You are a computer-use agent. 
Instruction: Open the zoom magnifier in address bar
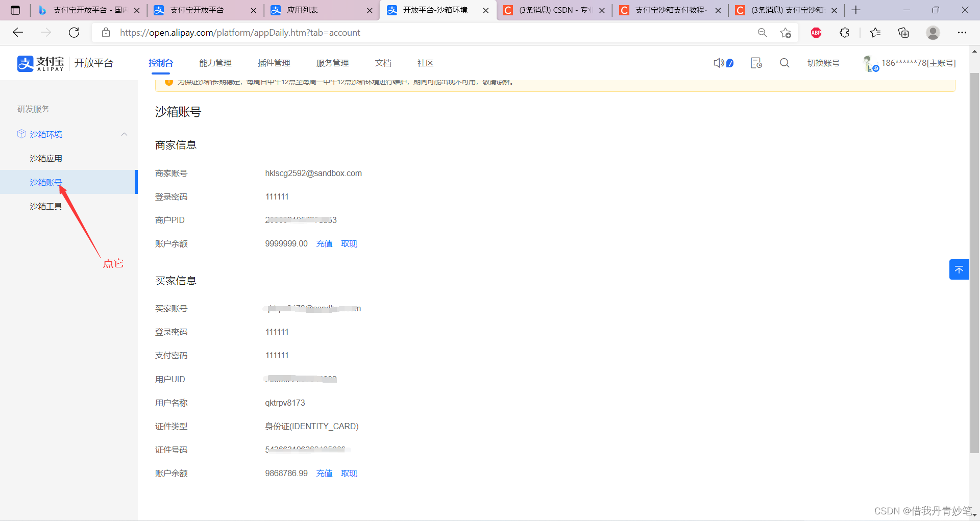click(x=762, y=33)
